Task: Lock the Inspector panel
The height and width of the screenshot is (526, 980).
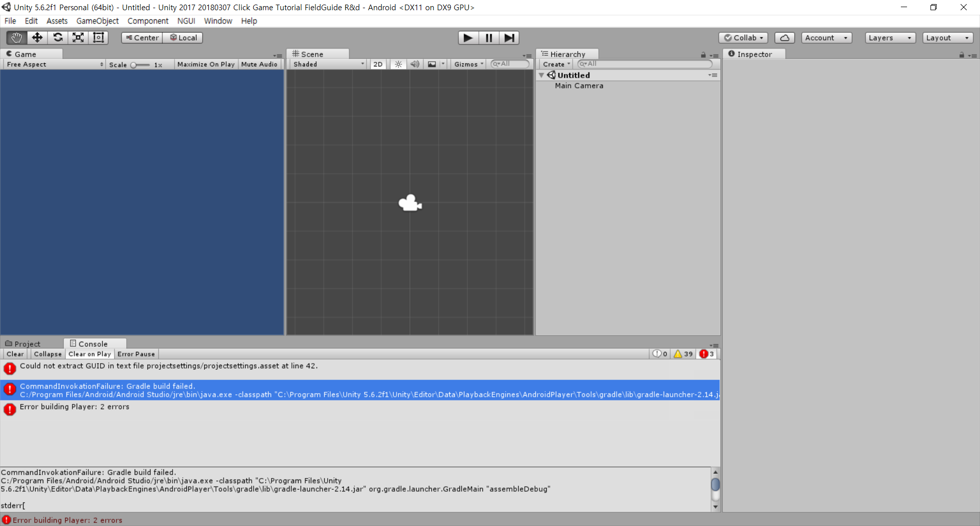Action: (962, 55)
